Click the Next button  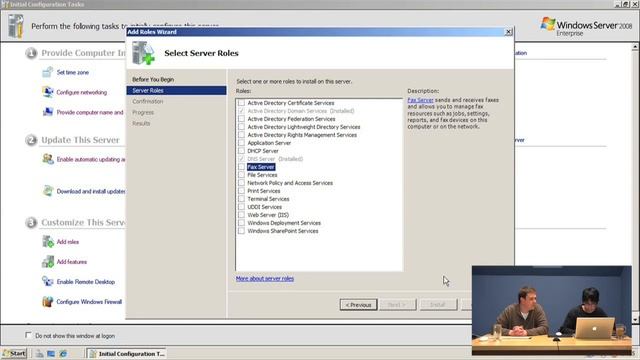pos(398,305)
